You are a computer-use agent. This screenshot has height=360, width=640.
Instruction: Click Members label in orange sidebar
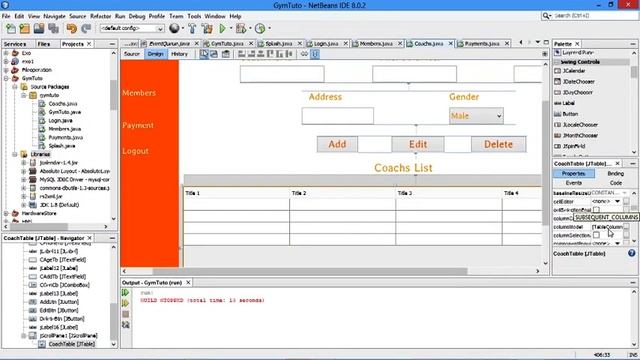(139, 93)
